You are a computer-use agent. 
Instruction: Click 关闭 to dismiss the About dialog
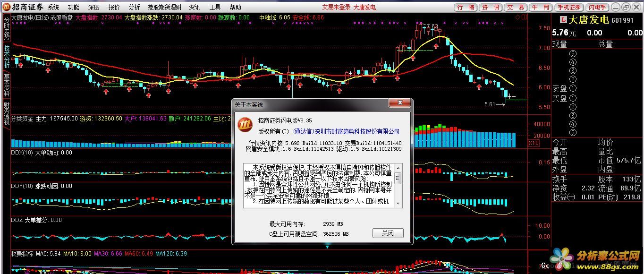(x=388, y=233)
